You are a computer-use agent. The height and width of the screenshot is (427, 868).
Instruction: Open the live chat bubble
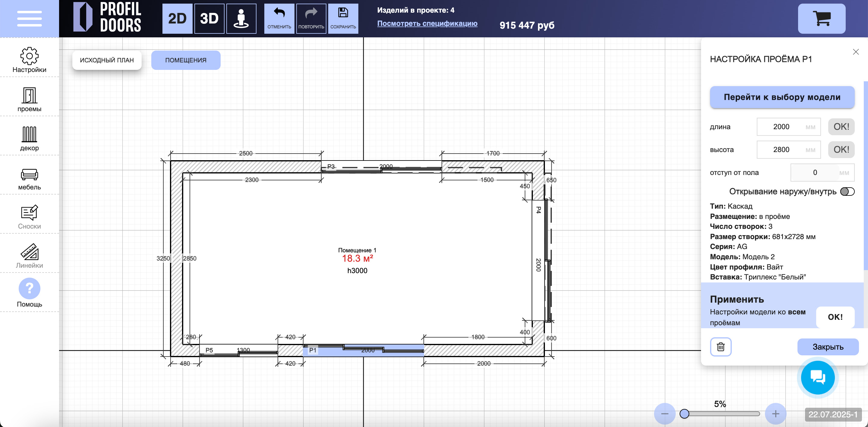click(818, 377)
